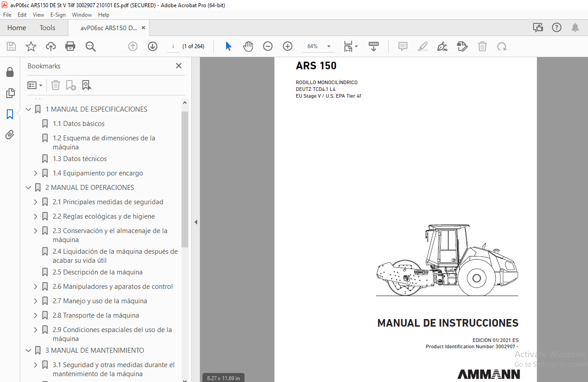
Task: Zoom out with the minus icon
Action: 268,46
